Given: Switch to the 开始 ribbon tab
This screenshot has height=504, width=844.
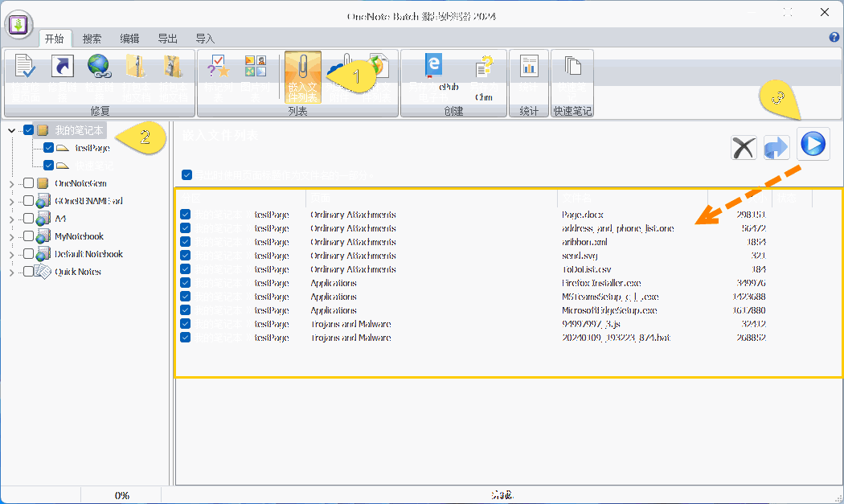Looking at the screenshot, I should (55, 39).
